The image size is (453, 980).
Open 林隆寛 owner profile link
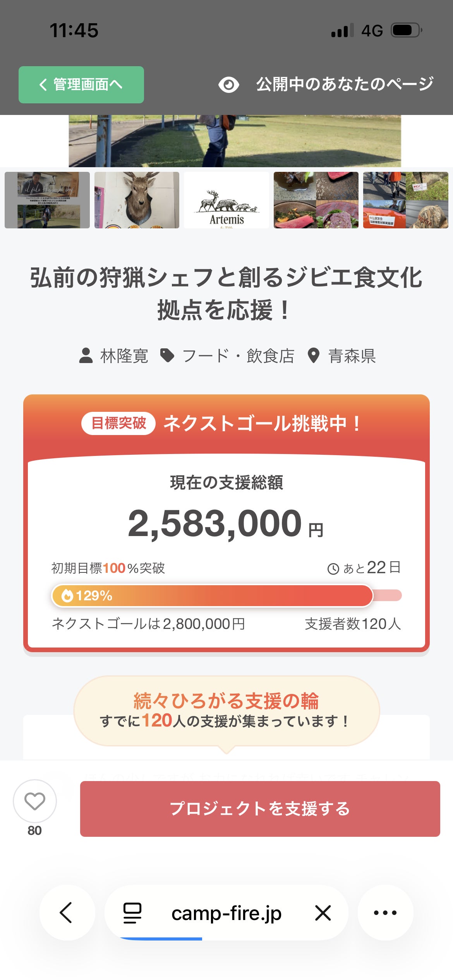(x=124, y=356)
